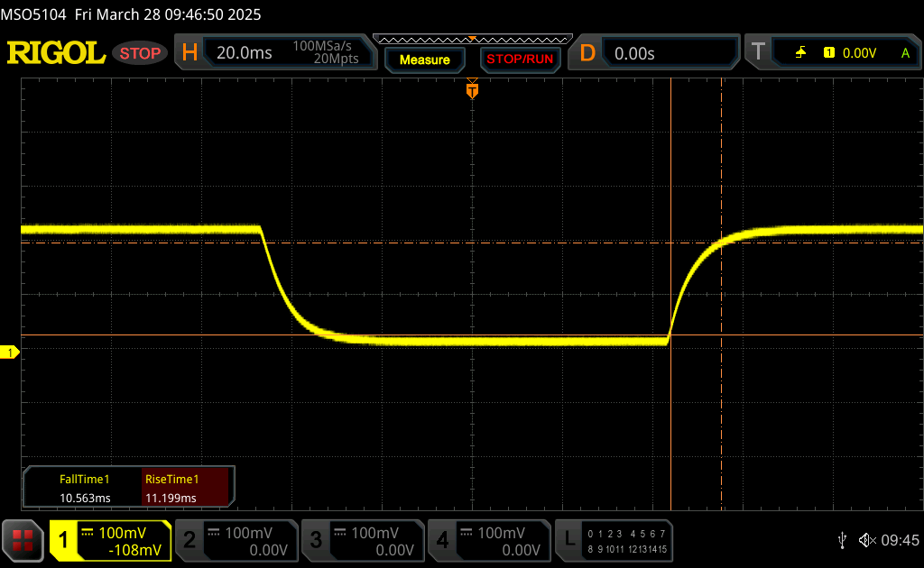Open the red grid function menu icon
Screen dimensions: 924x568
(x=22, y=540)
